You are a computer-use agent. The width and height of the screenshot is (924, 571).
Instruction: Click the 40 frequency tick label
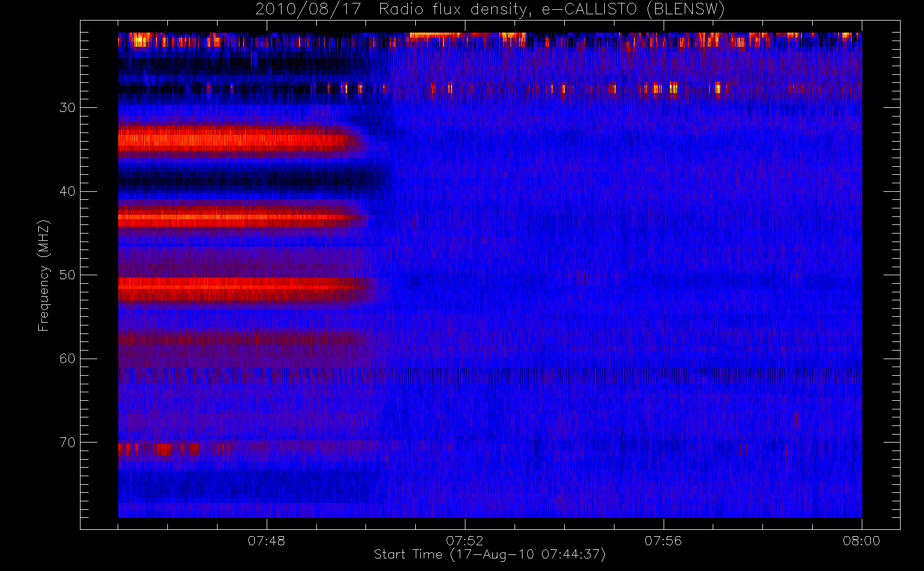coord(67,191)
